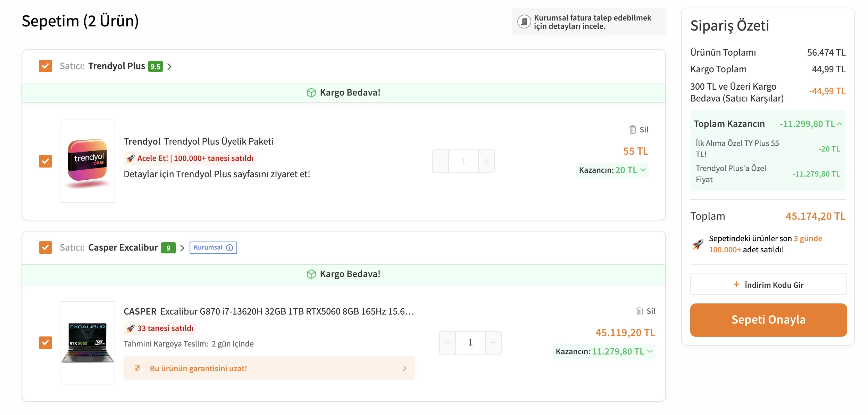Viewport: 868px width, 415px height.
Task: Toggle the Excalibur G870 laptop item checkbox
Action: point(45,343)
